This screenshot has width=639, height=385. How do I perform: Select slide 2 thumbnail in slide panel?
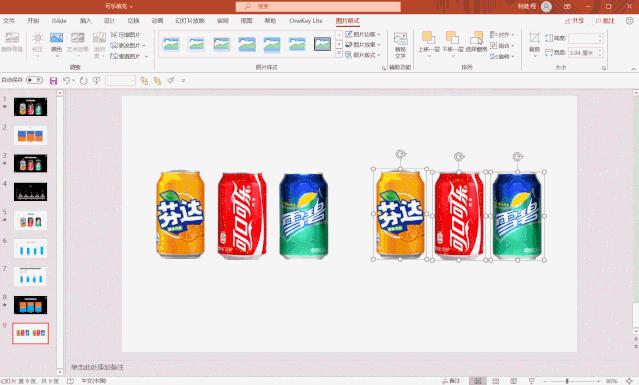(x=31, y=135)
